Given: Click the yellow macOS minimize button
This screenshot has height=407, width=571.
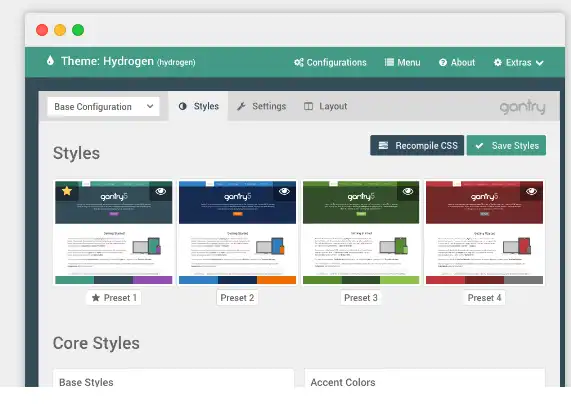Looking at the screenshot, I should pos(60,30).
